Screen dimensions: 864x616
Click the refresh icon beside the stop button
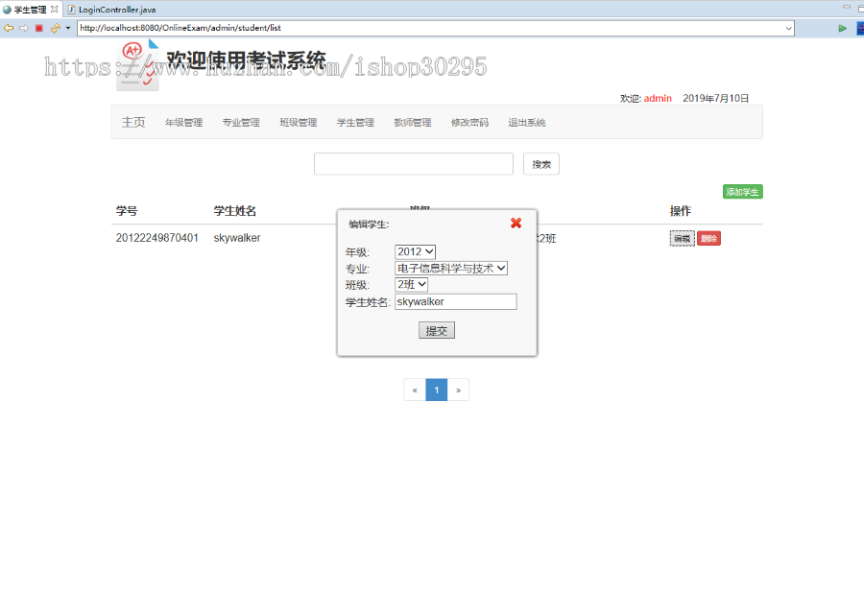[x=54, y=28]
